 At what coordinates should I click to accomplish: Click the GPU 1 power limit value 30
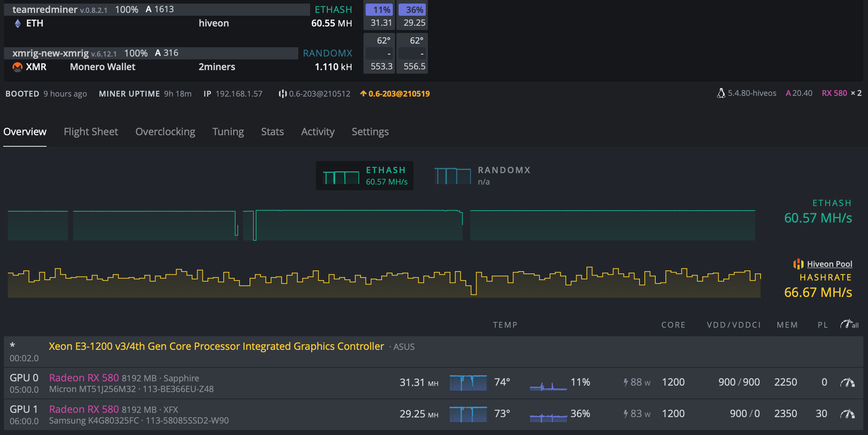pyautogui.click(x=821, y=414)
